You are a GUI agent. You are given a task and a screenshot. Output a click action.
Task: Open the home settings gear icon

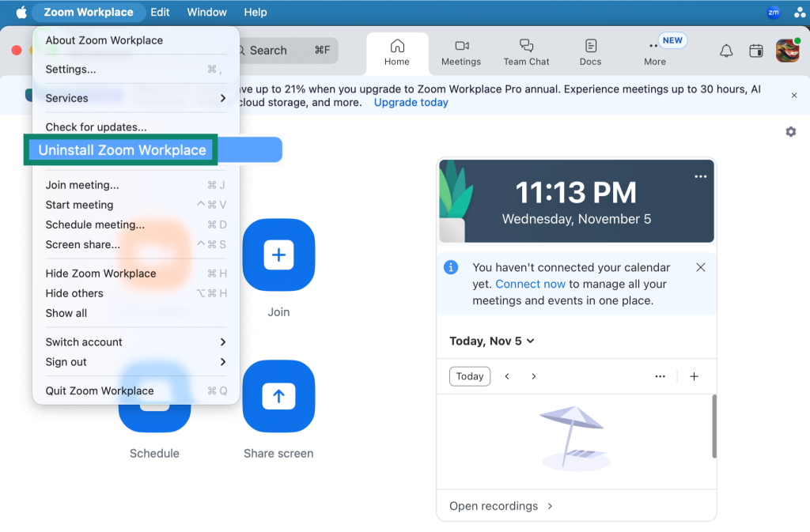point(790,132)
